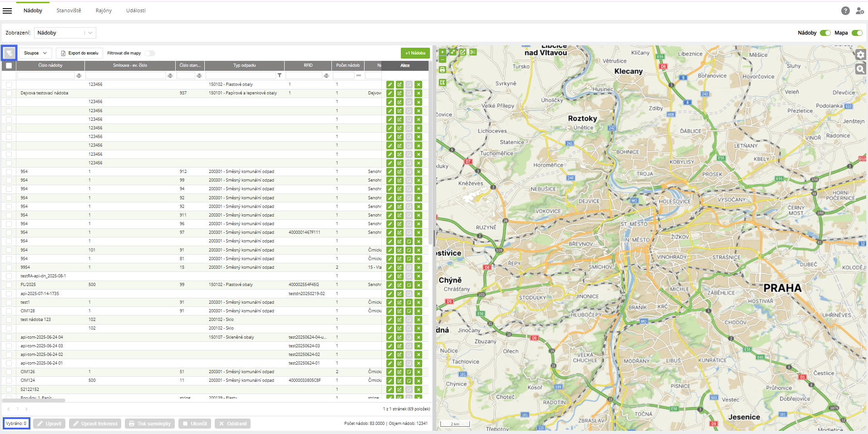Check the select-all checkbox in table header

pos(9,65)
